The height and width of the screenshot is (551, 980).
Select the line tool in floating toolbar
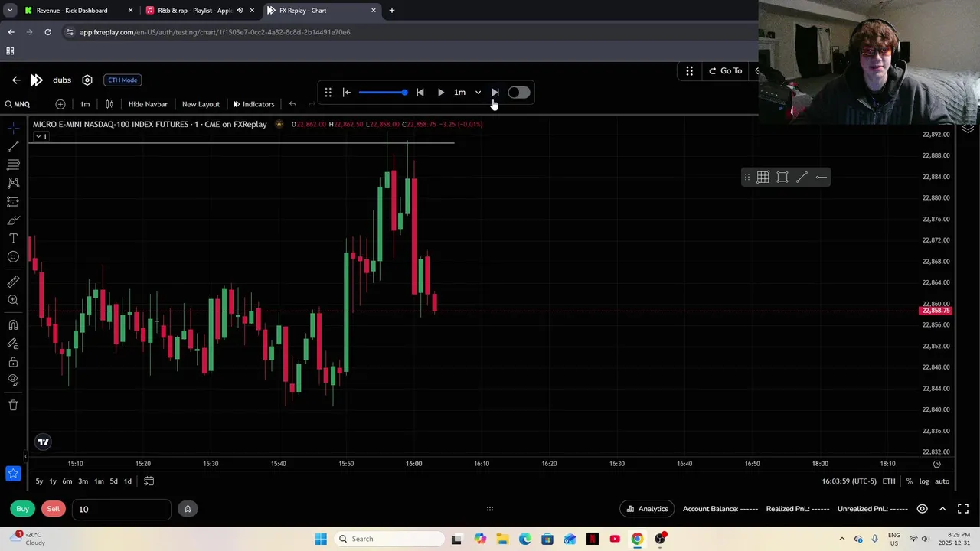pos(802,178)
